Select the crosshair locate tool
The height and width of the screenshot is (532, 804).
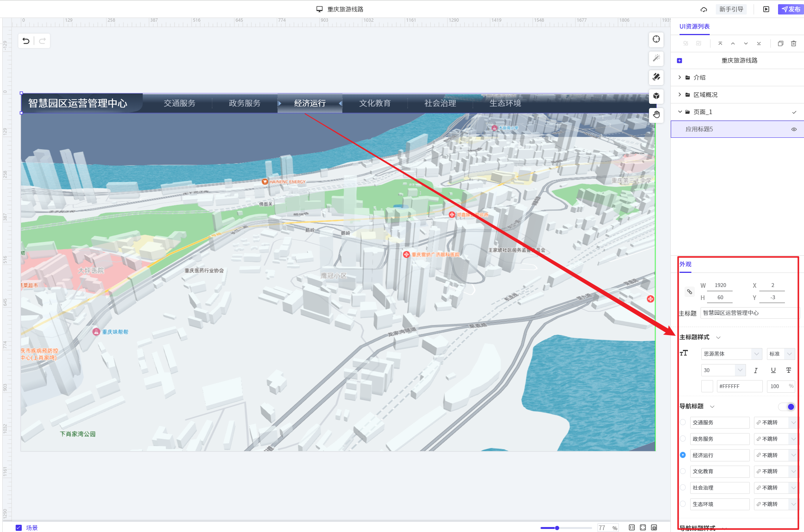[x=656, y=39]
